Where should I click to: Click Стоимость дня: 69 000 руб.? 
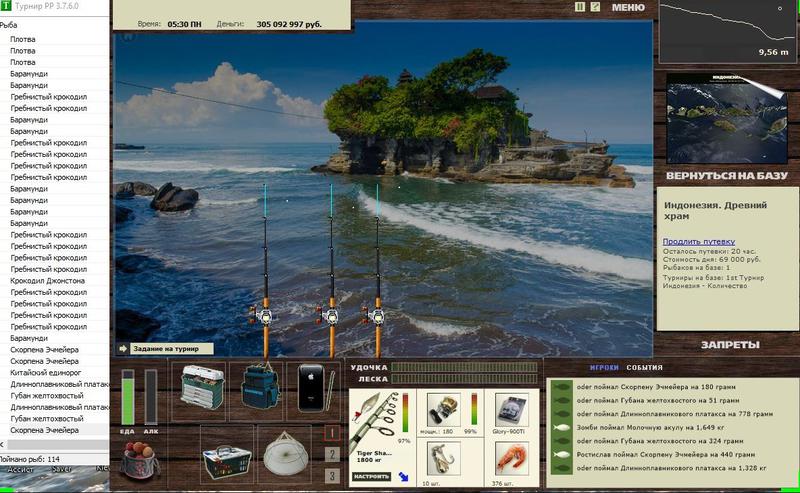click(711, 259)
